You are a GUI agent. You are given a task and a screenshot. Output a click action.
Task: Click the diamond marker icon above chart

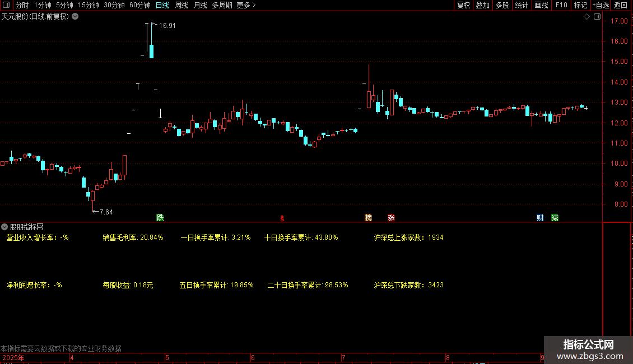click(587, 17)
